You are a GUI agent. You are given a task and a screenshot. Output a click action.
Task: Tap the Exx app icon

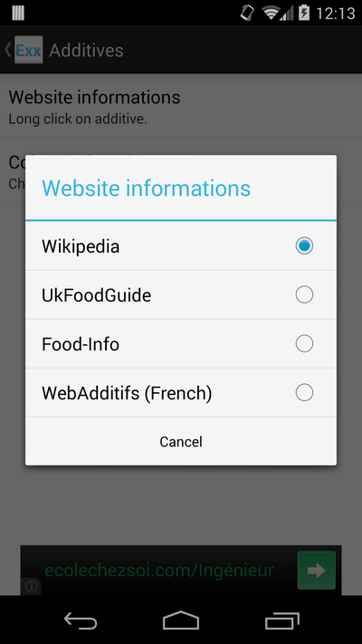click(28, 50)
